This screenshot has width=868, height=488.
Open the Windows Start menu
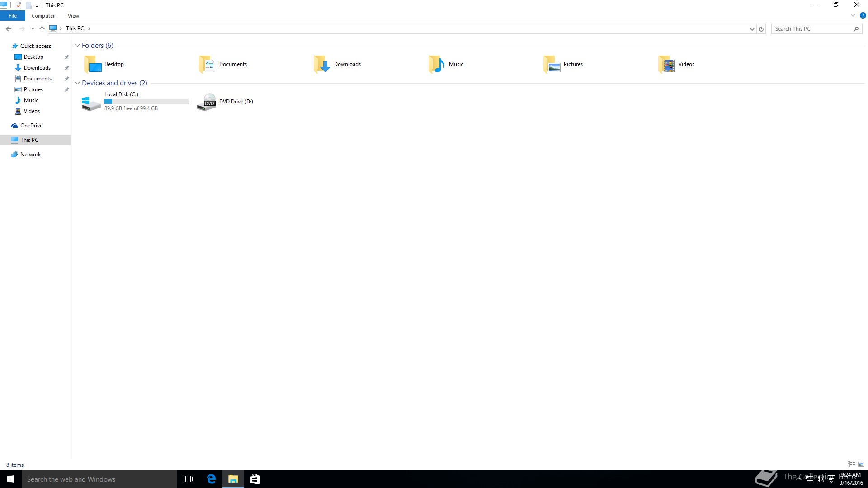coord(11,479)
